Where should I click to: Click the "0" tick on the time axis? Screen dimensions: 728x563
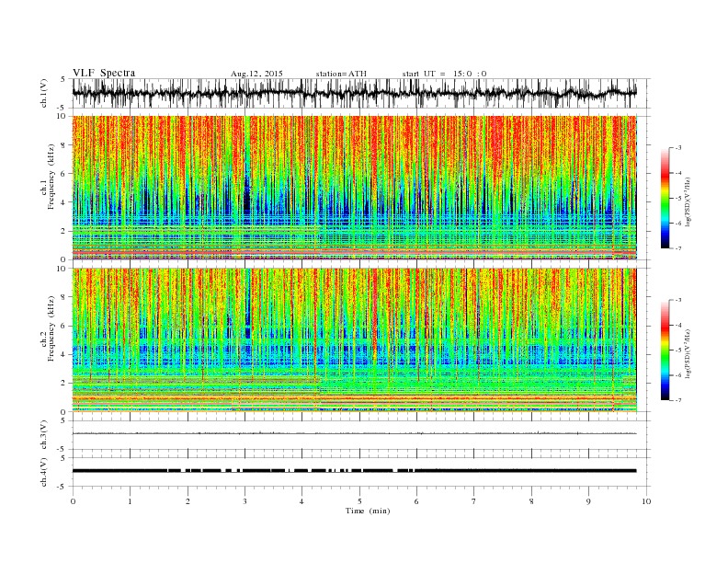tap(73, 501)
